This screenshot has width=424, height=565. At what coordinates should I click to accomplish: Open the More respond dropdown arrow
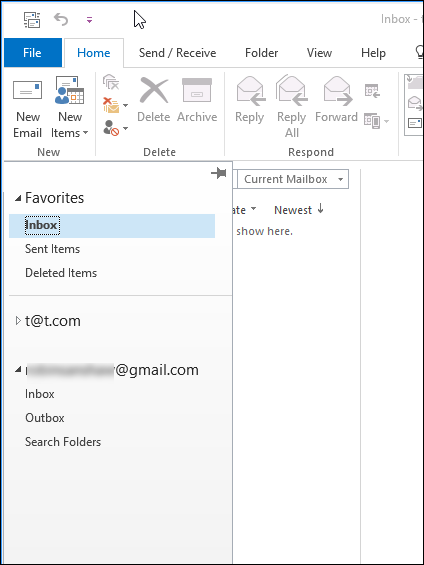click(x=387, y=121)
